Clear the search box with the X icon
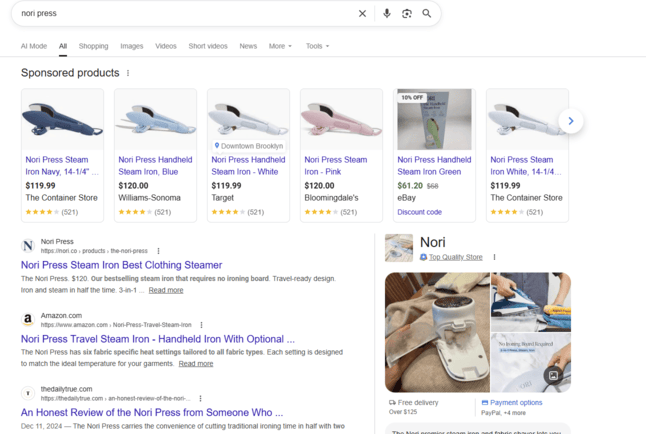Screen dimensions: 646x434 (362, 14)
